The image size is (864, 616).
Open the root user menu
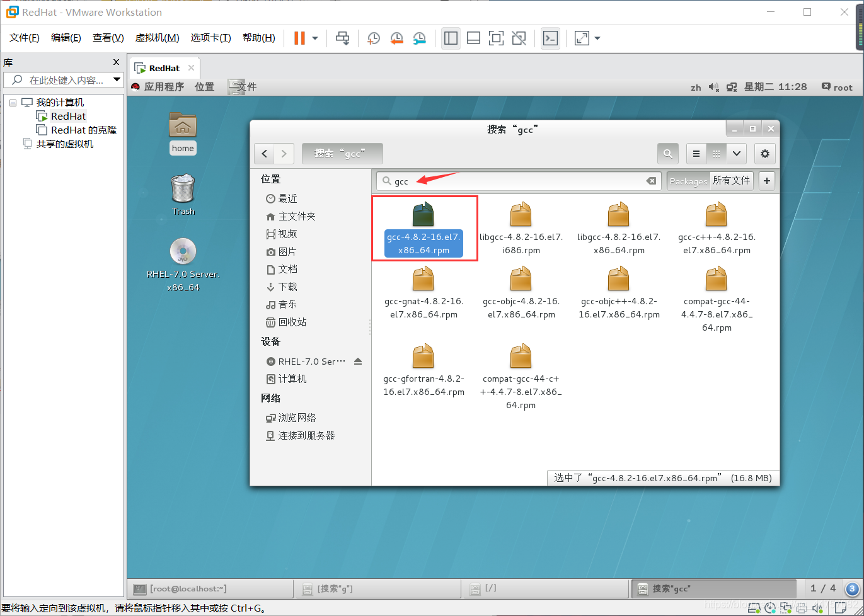pyautogui.click(x=837, y=88)
